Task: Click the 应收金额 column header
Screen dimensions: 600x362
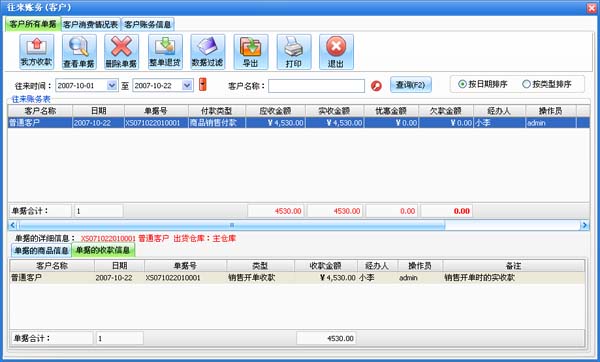Action: (x=275, y=111)
